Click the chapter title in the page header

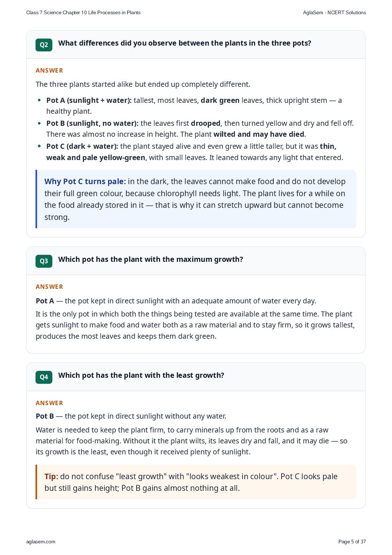coord(83,12)
